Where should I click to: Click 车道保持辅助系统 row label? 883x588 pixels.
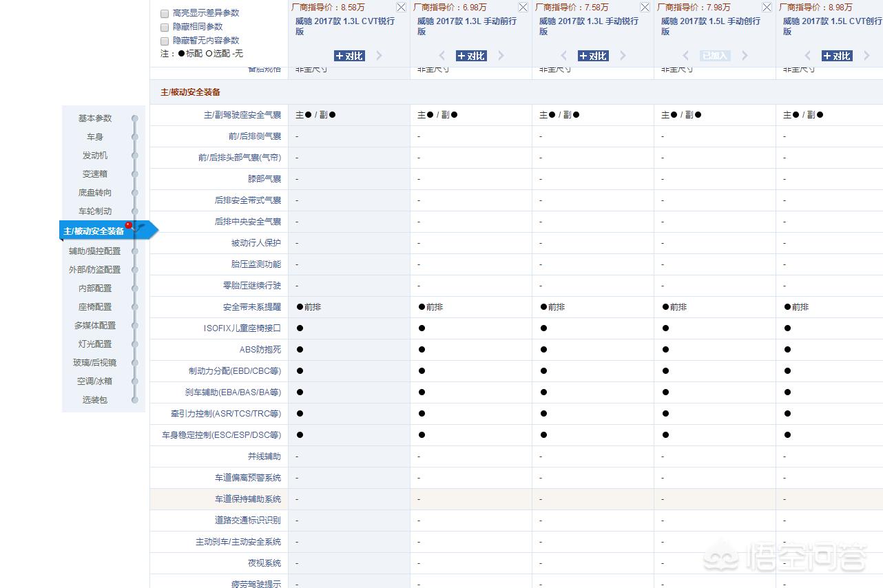[x=248, y=499]
